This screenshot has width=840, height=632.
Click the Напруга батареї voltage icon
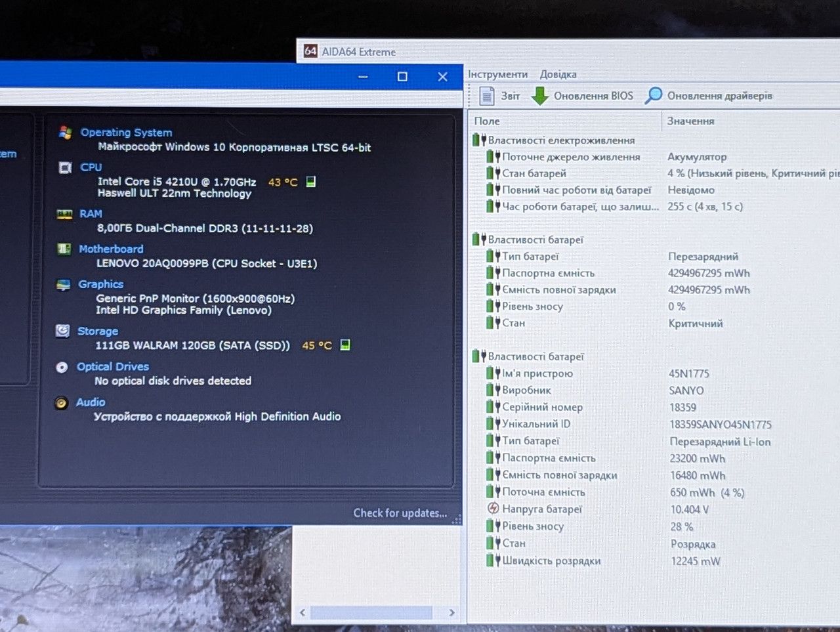(493, 509)
